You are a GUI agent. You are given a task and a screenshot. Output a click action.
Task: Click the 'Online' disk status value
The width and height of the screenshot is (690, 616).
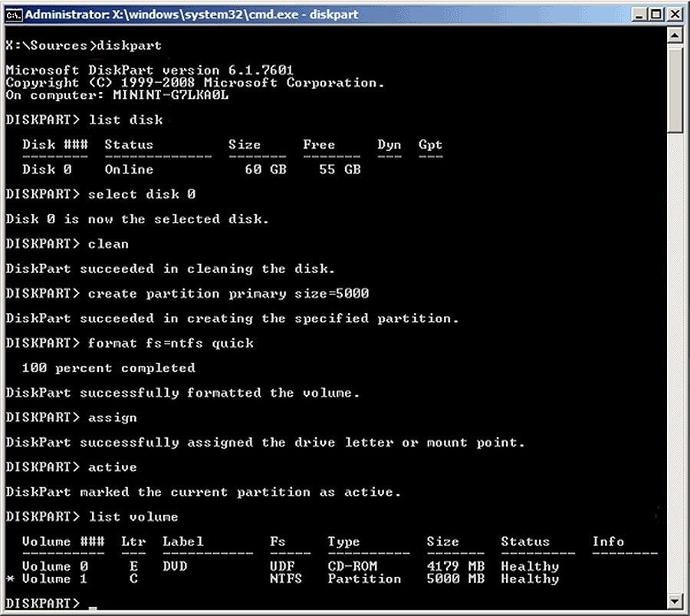point(129,169)
